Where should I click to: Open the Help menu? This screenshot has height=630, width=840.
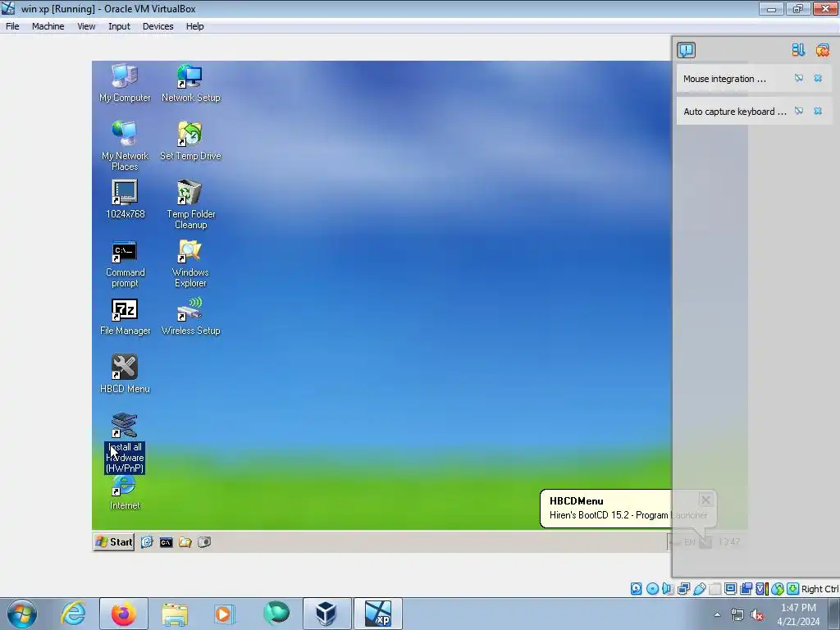click(x=194, y=26)
